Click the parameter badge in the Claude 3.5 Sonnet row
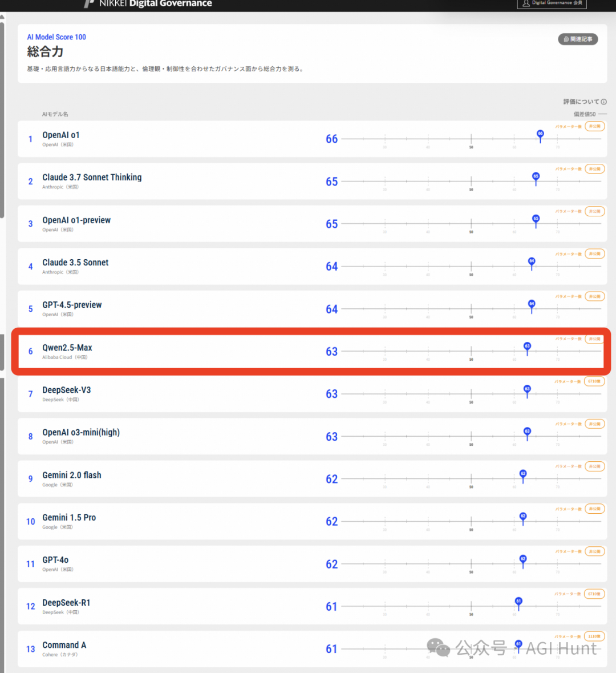Viewport: 616px width, 673px height. click(594, 253)
